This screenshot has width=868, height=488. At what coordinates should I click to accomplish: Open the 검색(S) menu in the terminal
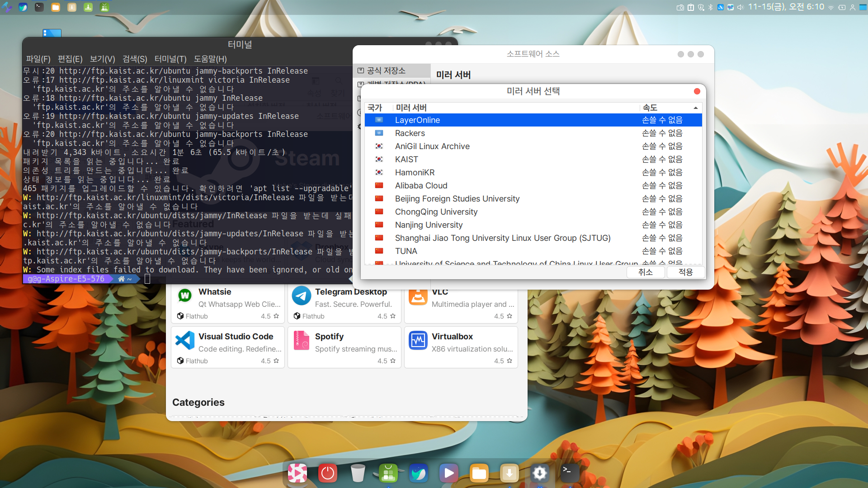(x=135, y=59)
